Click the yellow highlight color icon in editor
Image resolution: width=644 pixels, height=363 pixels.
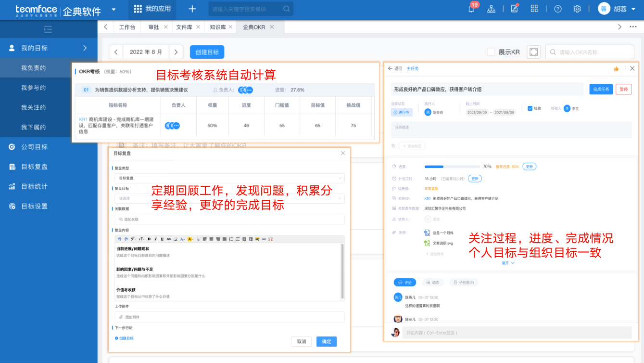pos(189,239)
